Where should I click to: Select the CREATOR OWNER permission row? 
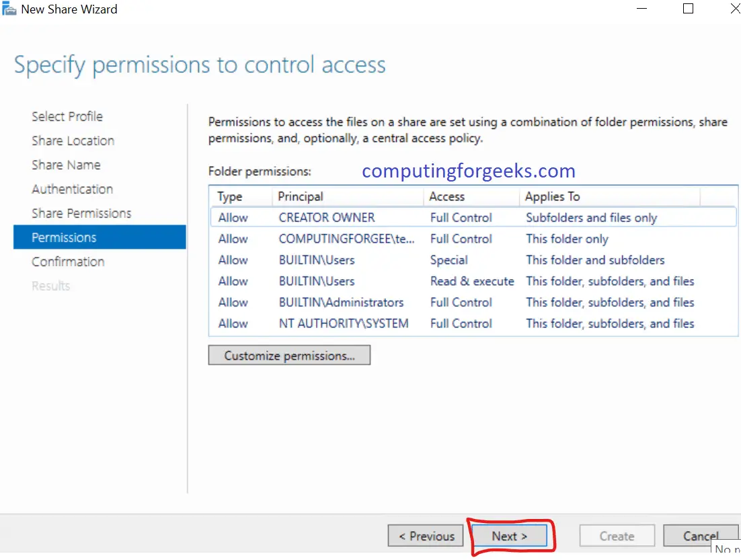(403, 217)
